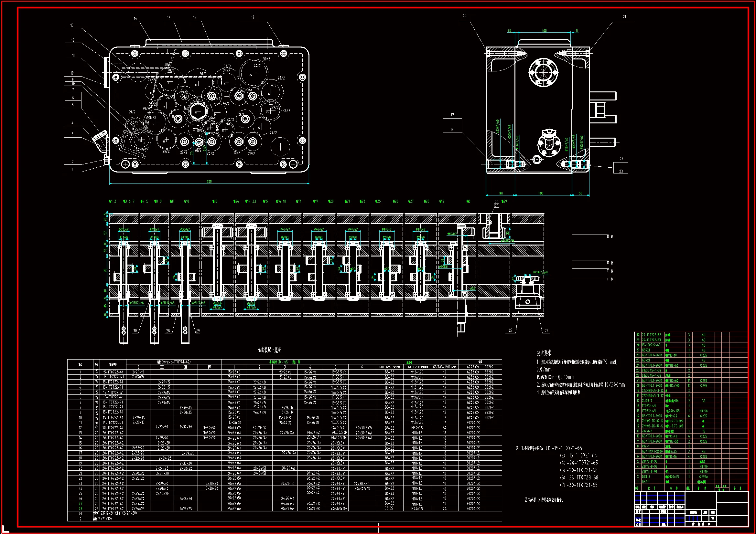Select balloon number 1 at front view bottom-left
This screenshot has width=756, height=534.
coord(72,169)
